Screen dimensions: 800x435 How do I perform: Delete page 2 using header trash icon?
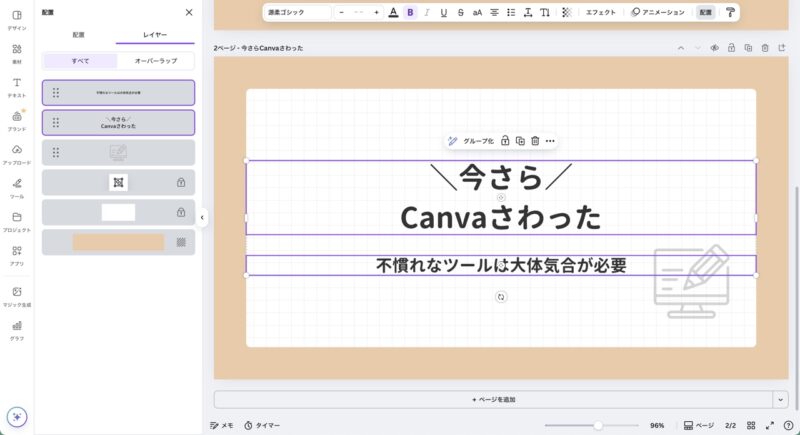pyautogui.click(x=765, y=48)
